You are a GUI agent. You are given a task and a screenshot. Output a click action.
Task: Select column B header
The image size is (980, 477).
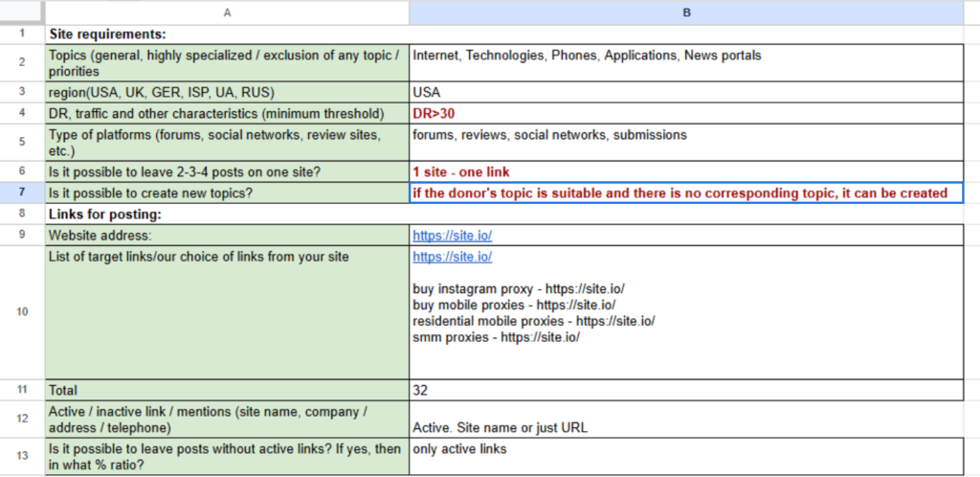(686, 11)
